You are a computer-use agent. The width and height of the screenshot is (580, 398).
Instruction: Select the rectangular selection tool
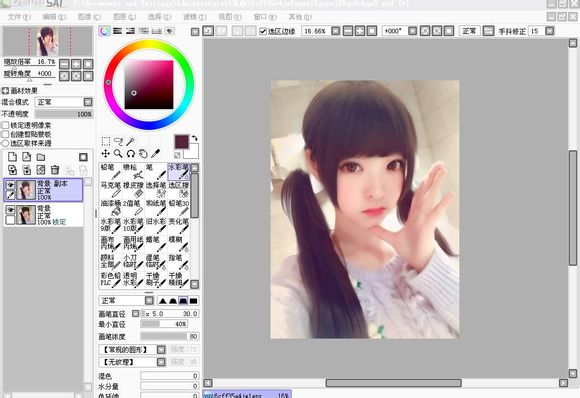(106, 141)
